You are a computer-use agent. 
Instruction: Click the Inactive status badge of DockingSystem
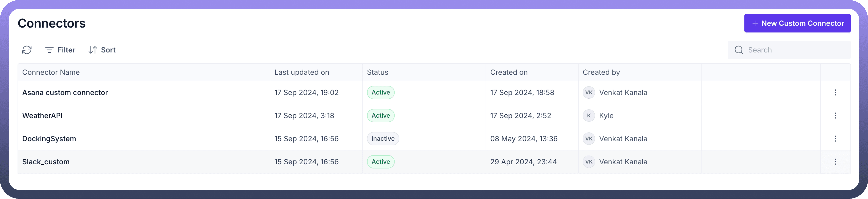(383, 139)
